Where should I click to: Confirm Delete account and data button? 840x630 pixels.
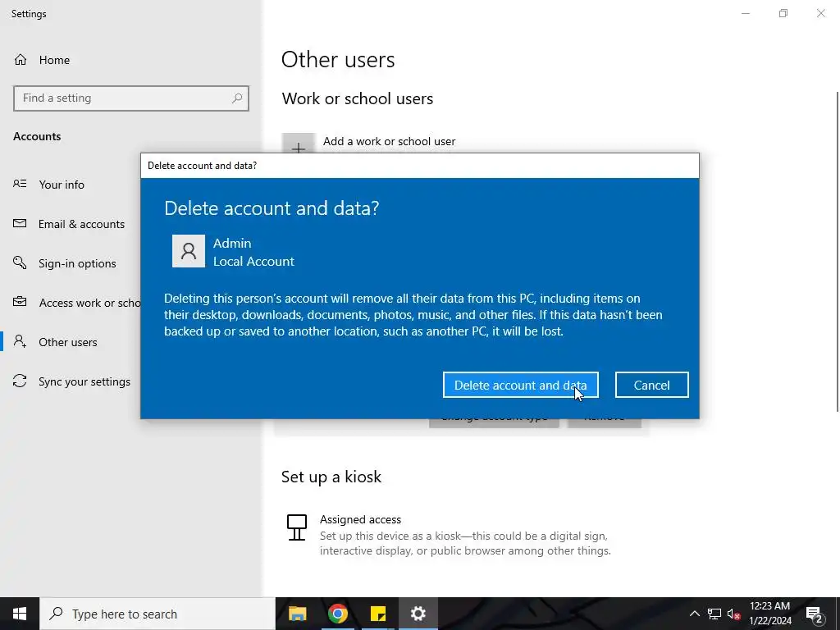(520, 385)
